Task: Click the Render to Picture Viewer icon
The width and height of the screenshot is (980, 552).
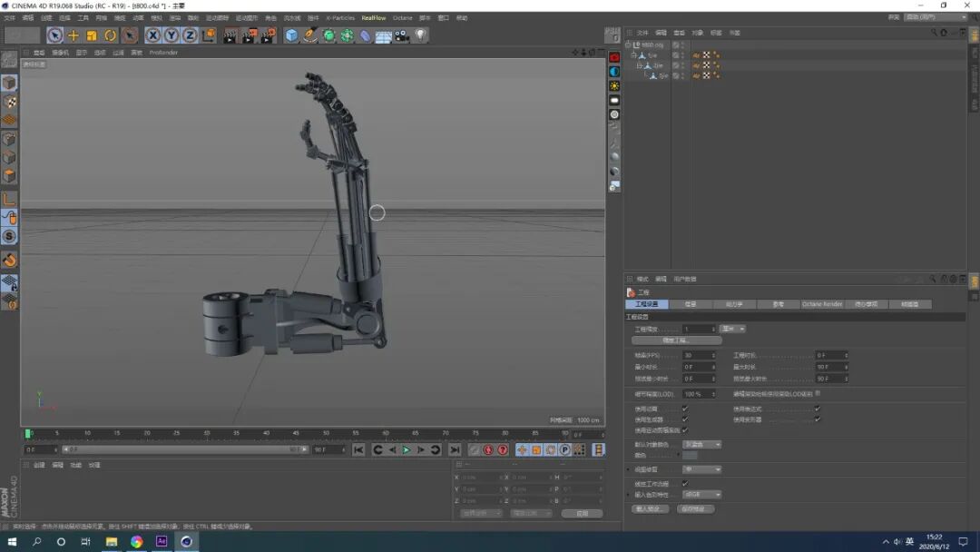Action: (249, 35)
